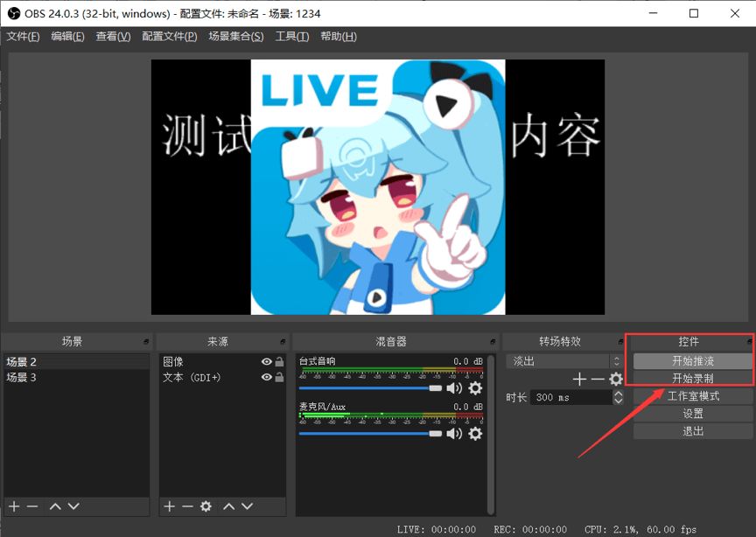756x537 pixels.
Task: Open 台式音响 audio settings gear
Action: point(475,388)
